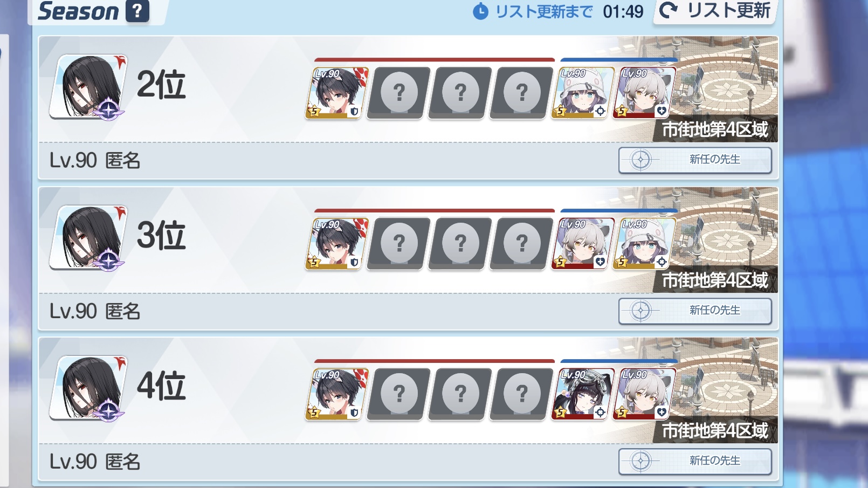Image resolution: width=868 pixels, height=488 pixels.
Task: Click the first hidden ? slot in 4位 team
Action: click(399, 394)
